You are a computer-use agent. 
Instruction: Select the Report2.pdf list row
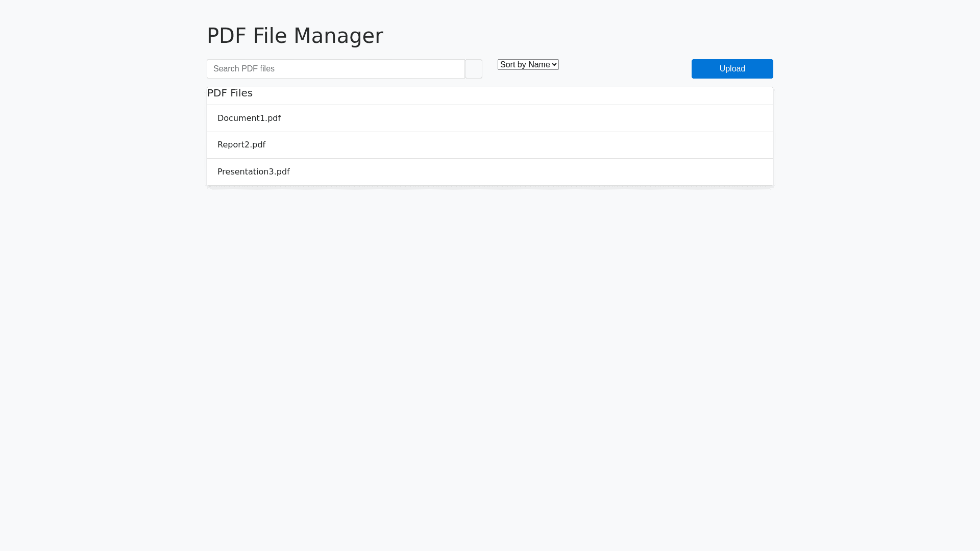489,145
